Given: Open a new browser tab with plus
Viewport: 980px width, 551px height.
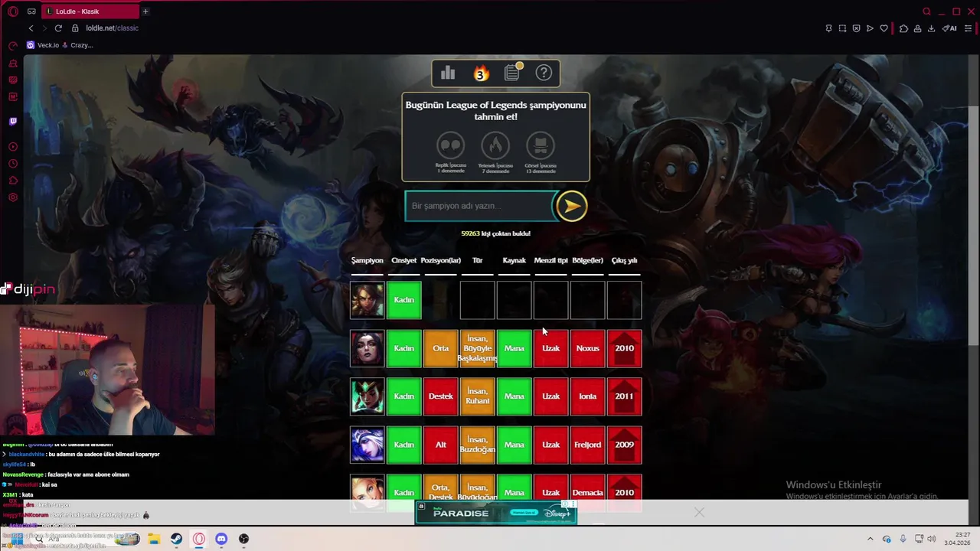Looking at the screenshot, I should click(x=145, y=11).
